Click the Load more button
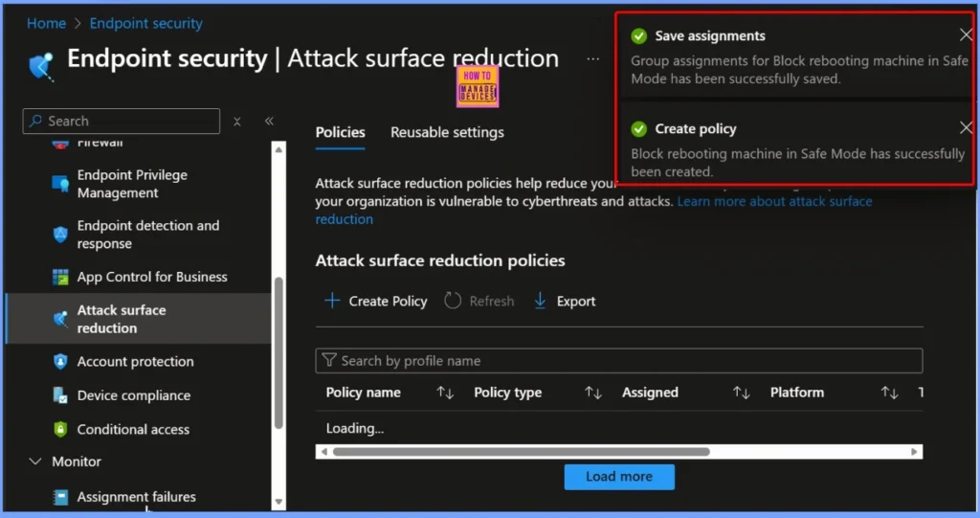This screenshot has width=980, height=518. [x=619, y=477]
